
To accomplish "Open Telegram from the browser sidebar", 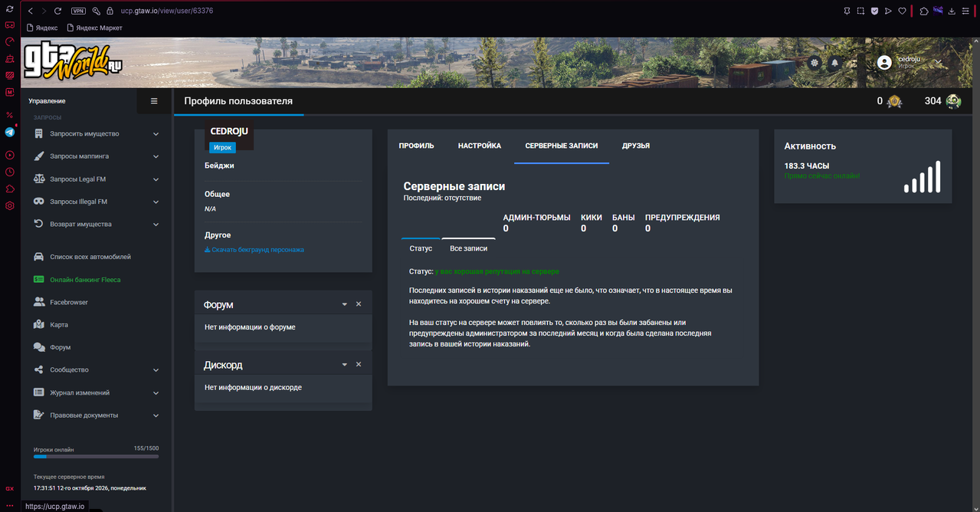I will point(9,132).
